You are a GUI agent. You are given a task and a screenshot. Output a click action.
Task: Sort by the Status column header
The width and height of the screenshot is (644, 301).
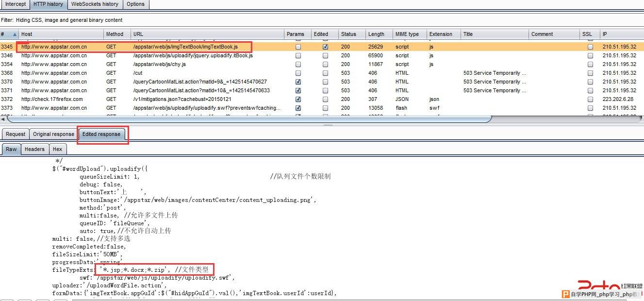(352, 34)
